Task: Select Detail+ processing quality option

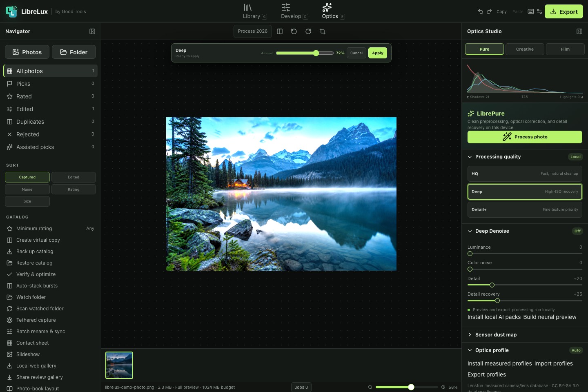Action: [x=525, y=209]
